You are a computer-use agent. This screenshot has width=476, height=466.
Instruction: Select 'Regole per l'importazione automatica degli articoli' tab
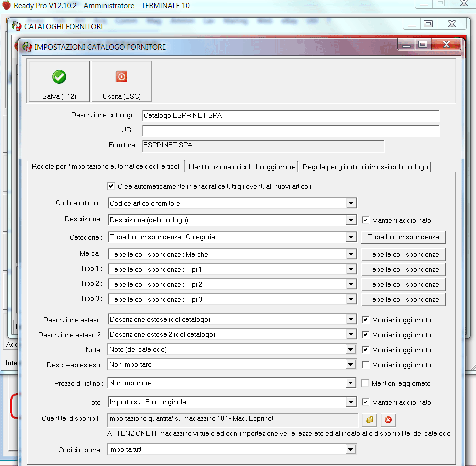[x=106, y=166]
